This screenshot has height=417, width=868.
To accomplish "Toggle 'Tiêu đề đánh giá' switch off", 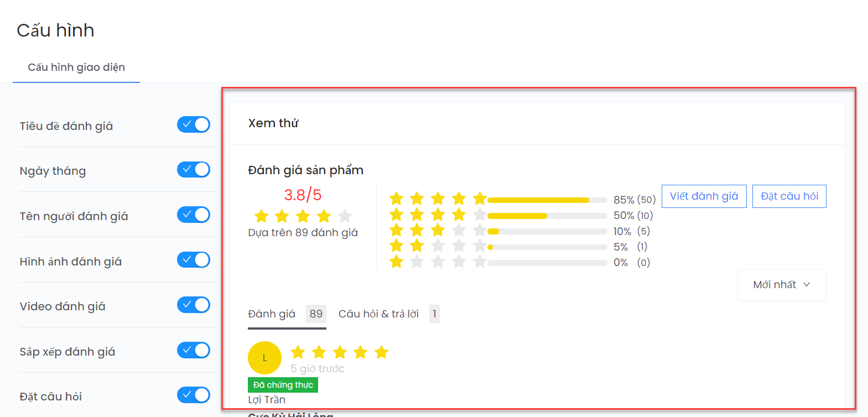I will (194, 124).
